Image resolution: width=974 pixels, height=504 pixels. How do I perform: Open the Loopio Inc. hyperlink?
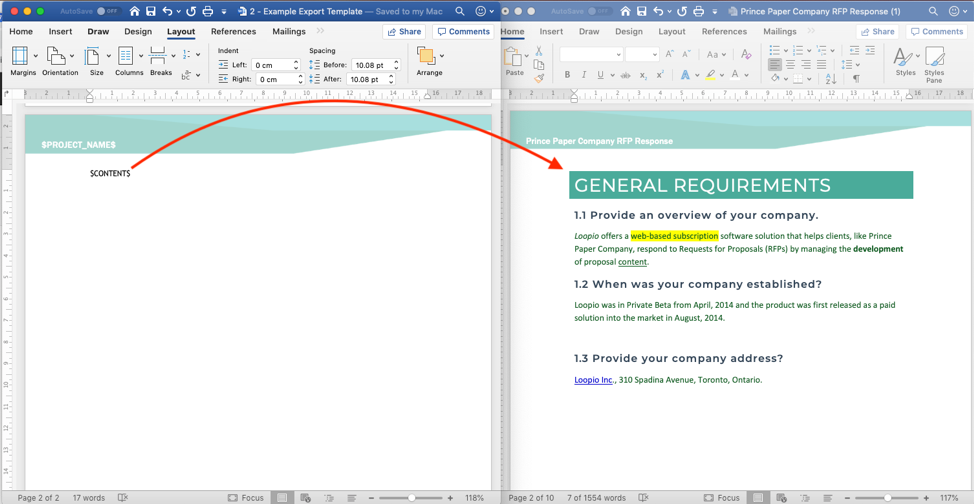594,380
